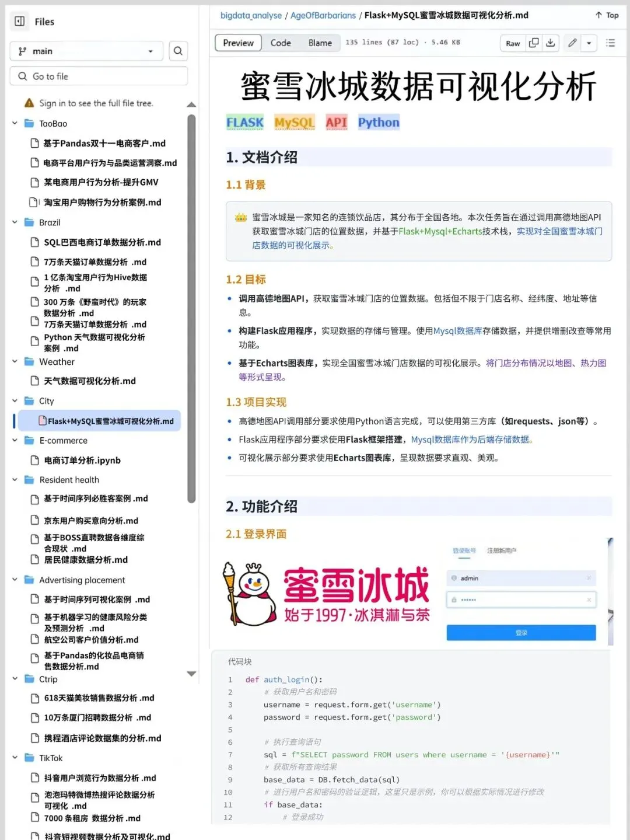
Task: Open more edit options dropdown arrow
Action: [589, 43]
